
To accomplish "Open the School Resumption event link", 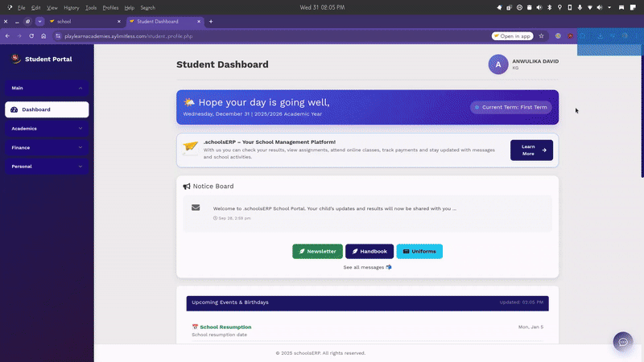I will (x=225, y=327).
